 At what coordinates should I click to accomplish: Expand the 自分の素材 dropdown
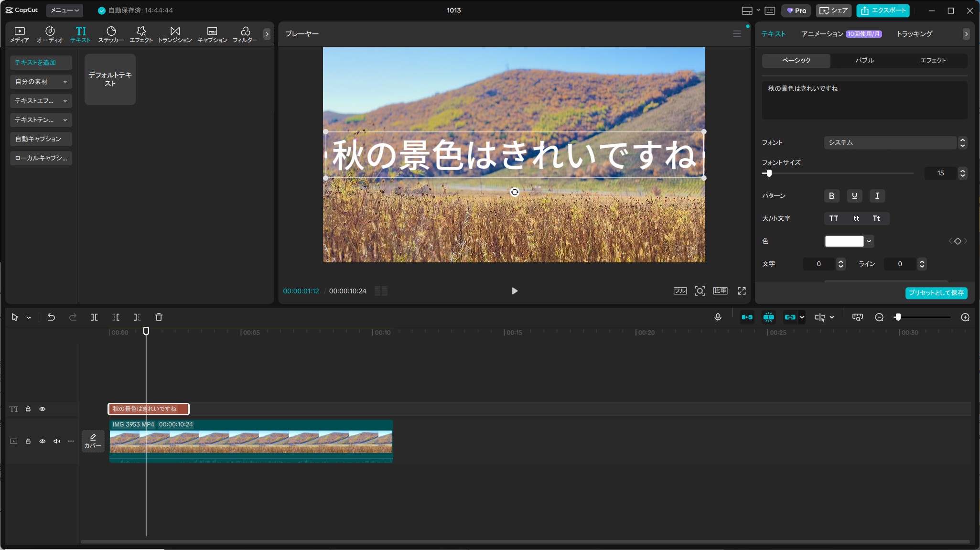click(41, 82)
